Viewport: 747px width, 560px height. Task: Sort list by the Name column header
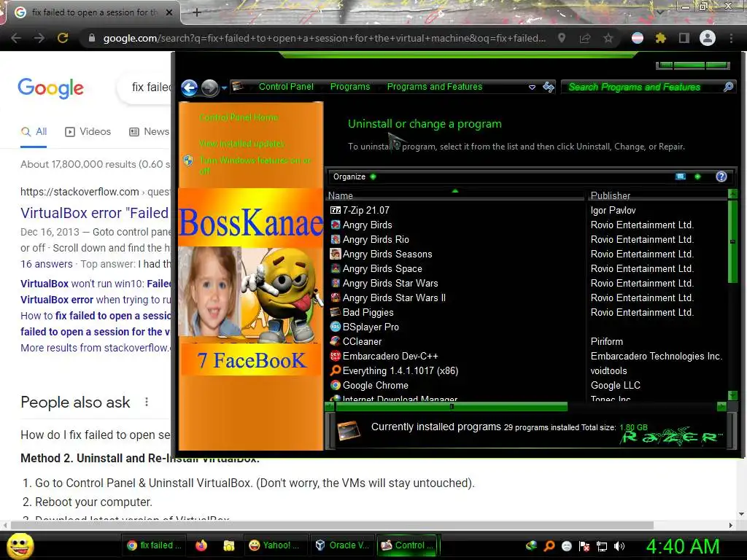pyautogui.click(x=455, y=195)
